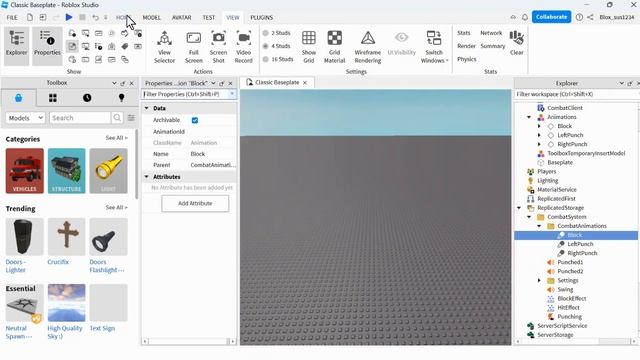Undo the last action

tap(95, 17)
